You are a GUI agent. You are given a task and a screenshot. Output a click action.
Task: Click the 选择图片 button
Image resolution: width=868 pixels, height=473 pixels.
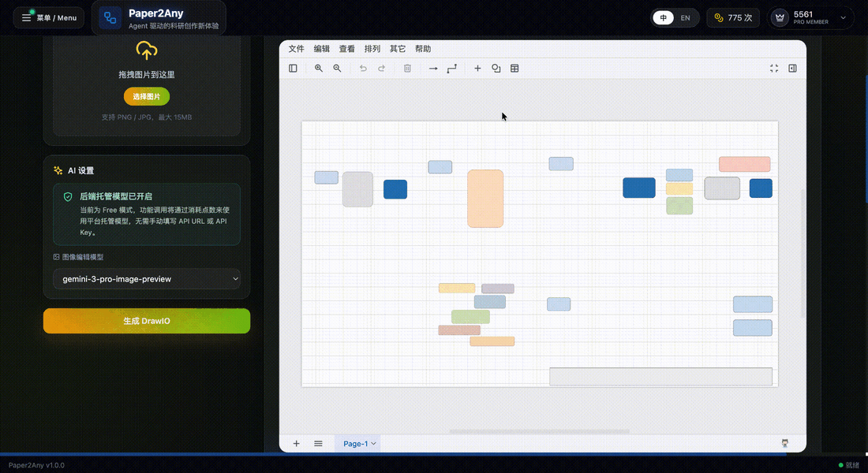[x=146, y=96]
